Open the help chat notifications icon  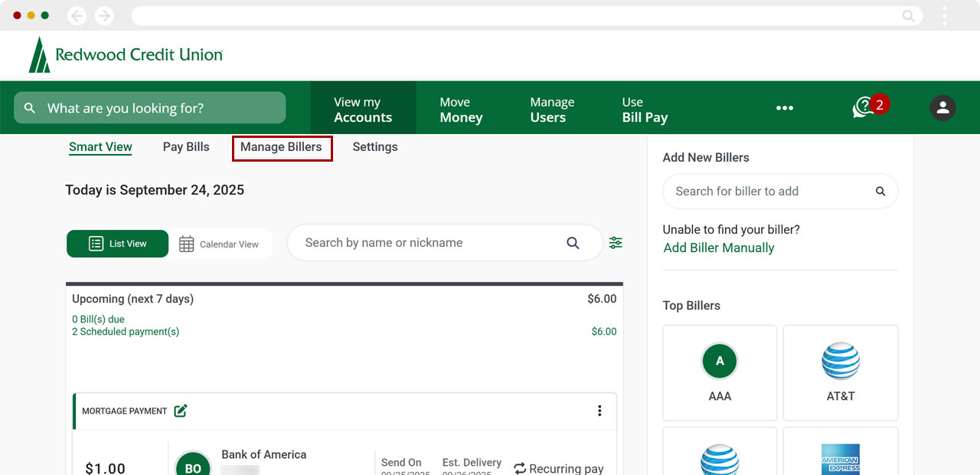[x=864, y=107]
